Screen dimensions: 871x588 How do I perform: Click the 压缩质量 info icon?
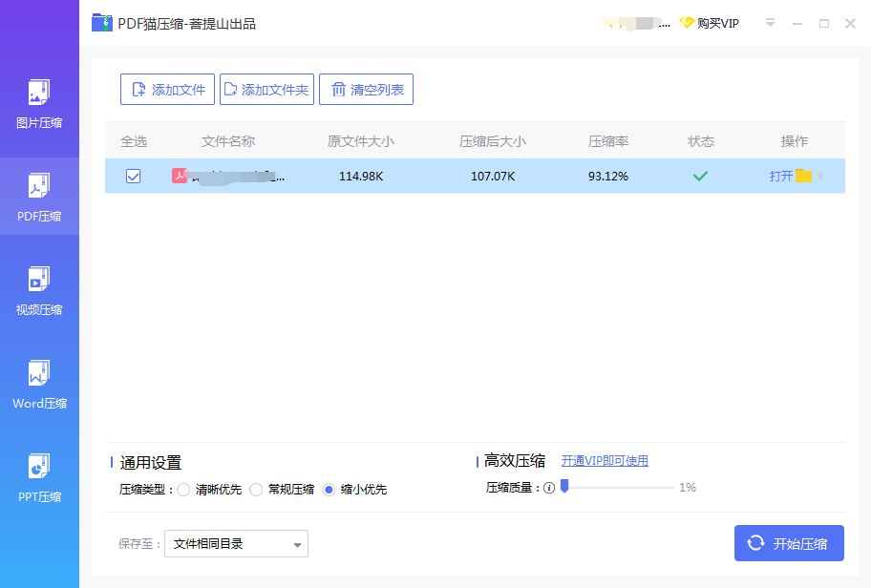tap(549, 488)
